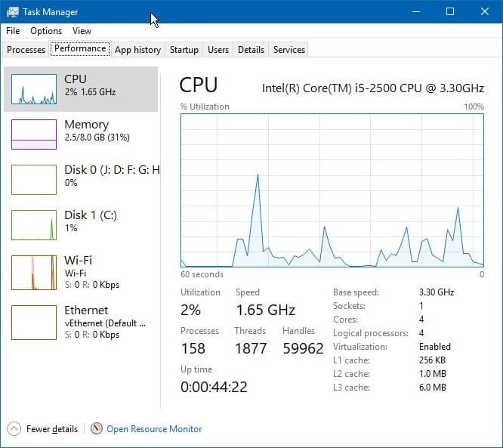Image resolution: width=503 pixels, height=448 pixels.
Task: Open Resource Monitor link
Action: click(154, 429)
